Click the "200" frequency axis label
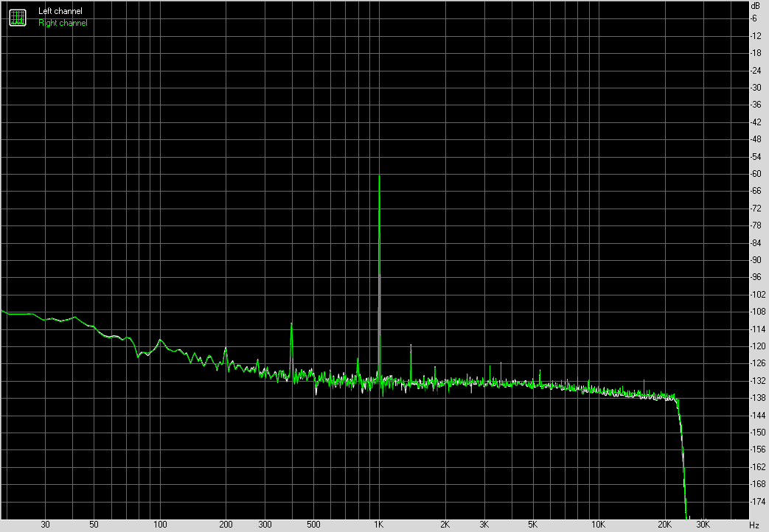769x532 pixels. (x=226, y=525)
